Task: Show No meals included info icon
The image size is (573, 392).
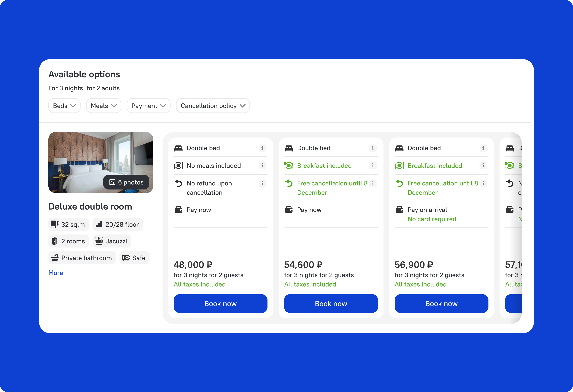Action: 262,166
